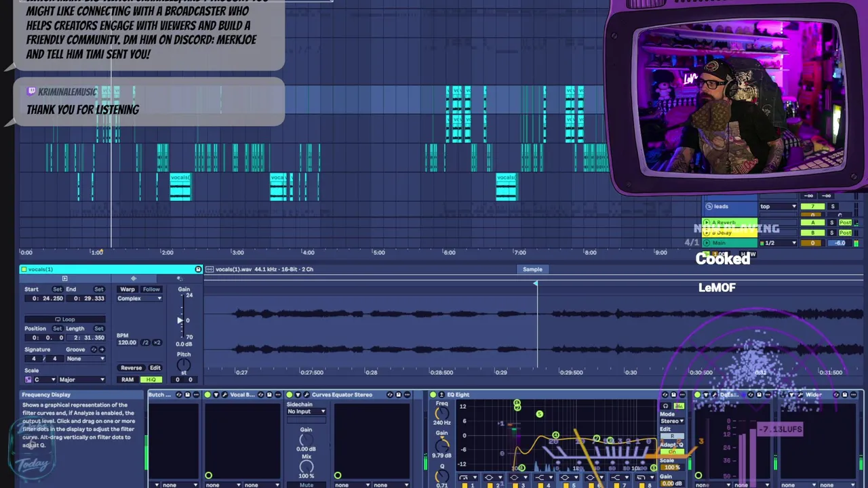Viewport: 868px width, 488px height.
Task: Open the EQ Eight Mode Stereo dropdown
Action: (672, 421)
